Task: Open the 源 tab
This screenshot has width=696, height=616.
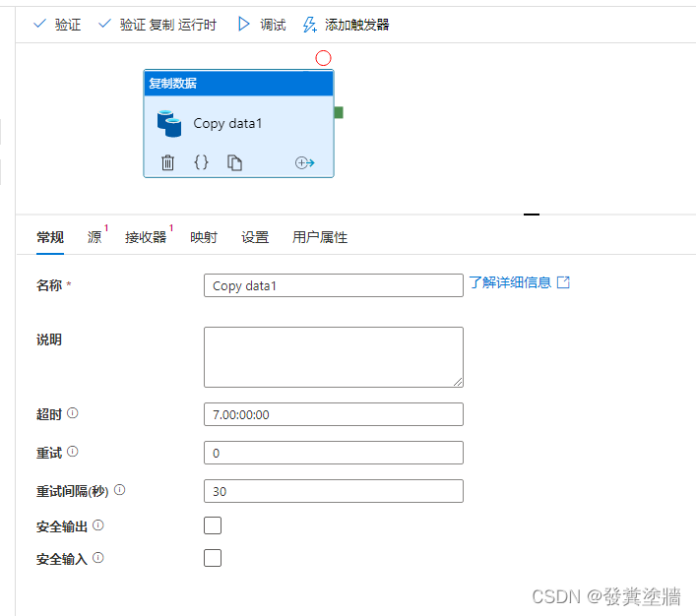Action: 95,237
